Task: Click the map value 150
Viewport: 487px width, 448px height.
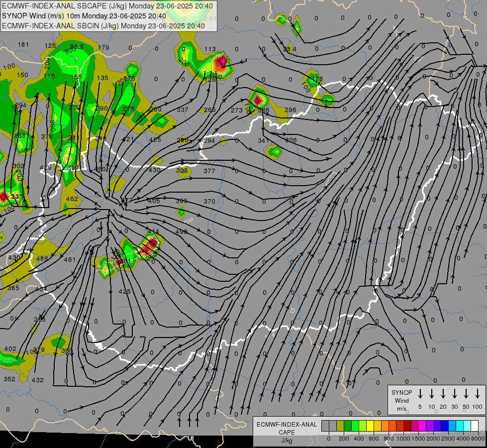Action: 22,75
